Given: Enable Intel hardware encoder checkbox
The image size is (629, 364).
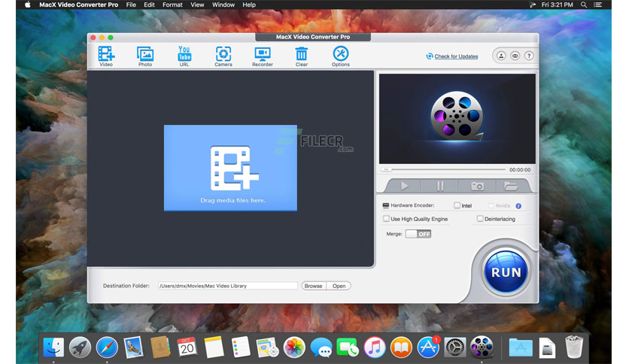Looking at the screenshot, I should (457, 205).
